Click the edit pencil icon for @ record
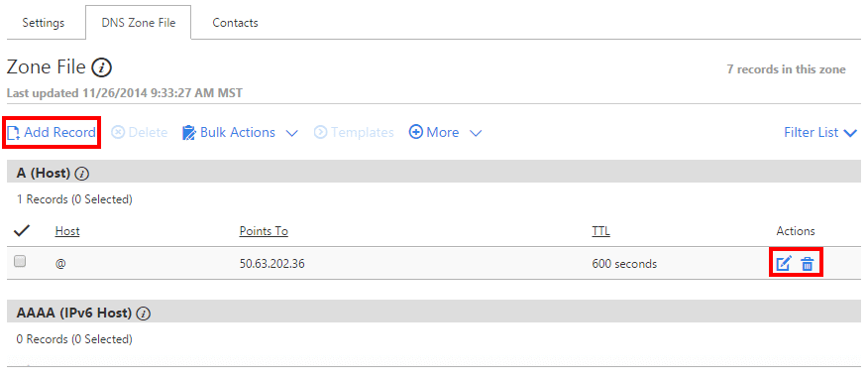The height and width of the screenshot is (380, 868). click(x=784, y=264)
